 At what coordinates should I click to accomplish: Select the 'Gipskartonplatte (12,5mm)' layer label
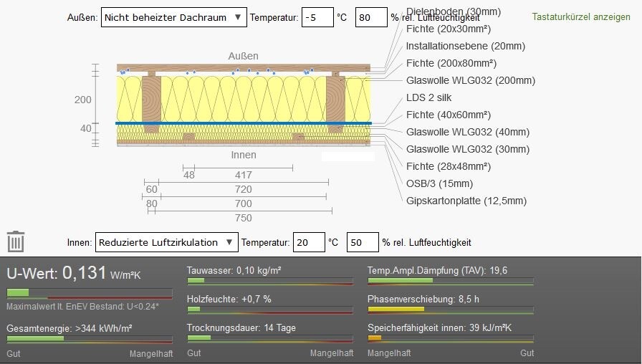(466, 201)
